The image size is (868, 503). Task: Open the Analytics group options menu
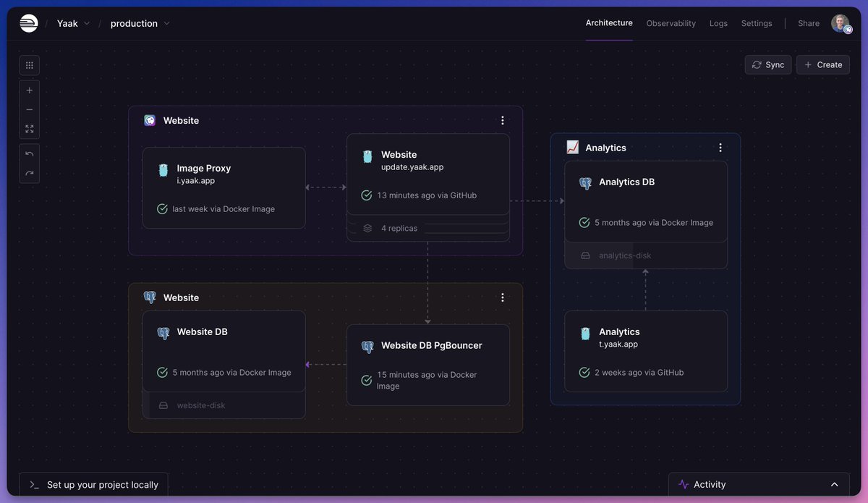pos(720,148)
